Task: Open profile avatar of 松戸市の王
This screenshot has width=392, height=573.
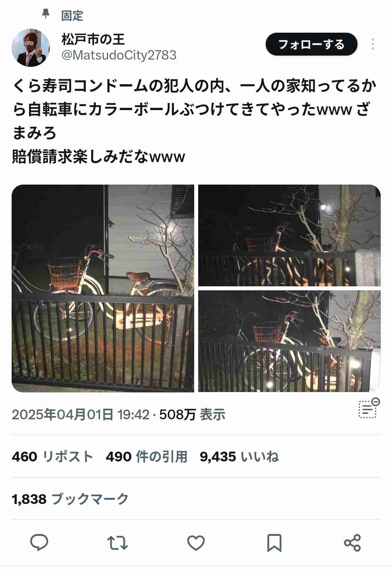Action: (x=31, y=48)
